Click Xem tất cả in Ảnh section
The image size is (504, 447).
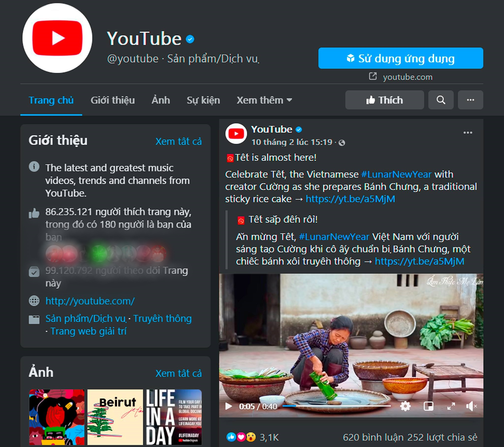pos(178,373)
